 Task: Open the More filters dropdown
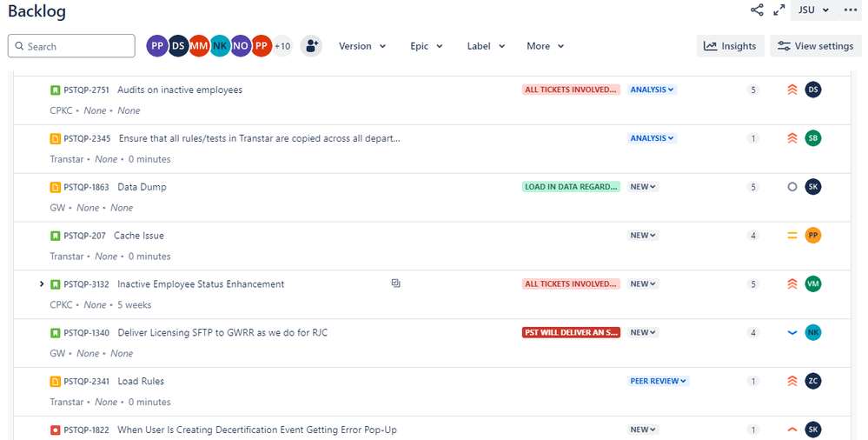point(546,46)
